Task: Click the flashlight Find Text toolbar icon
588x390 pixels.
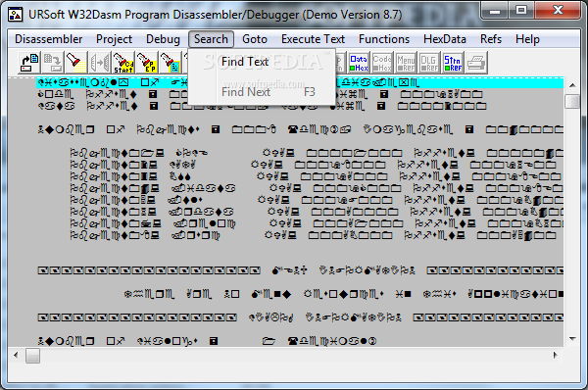Action: click(x=75, y=63)
